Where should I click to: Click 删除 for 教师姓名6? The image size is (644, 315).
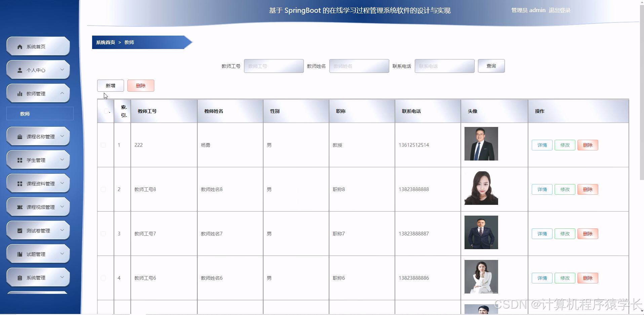(588, 278)
